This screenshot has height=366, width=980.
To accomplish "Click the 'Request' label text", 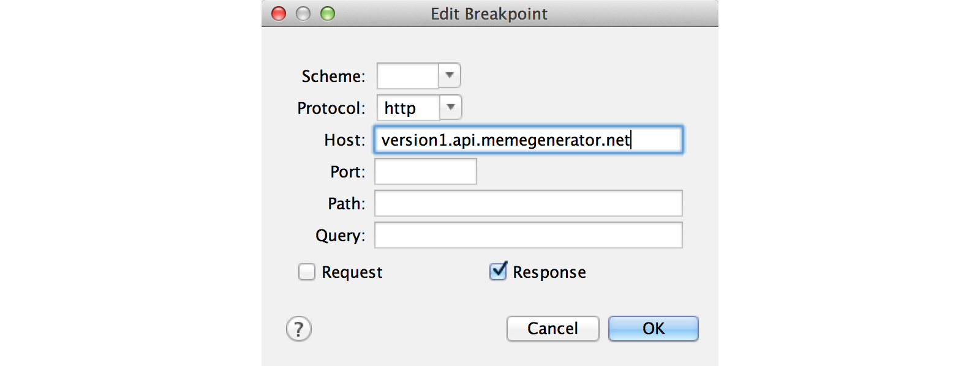I will coord(352,272).
